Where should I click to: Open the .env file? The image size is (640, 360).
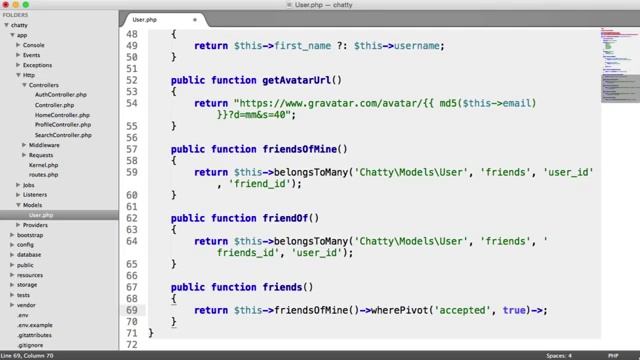click(x=23, y=315)
